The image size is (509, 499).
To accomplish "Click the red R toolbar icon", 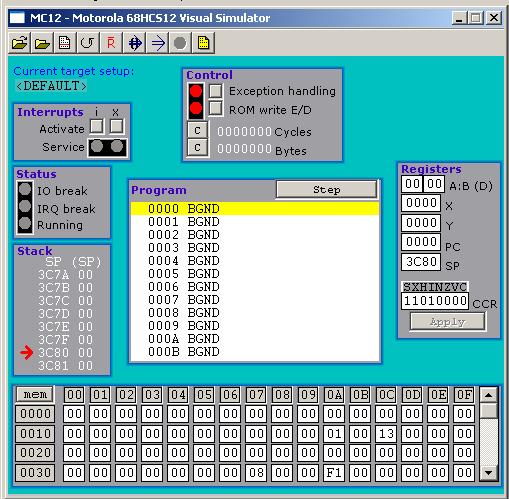I will click(111, 43).
